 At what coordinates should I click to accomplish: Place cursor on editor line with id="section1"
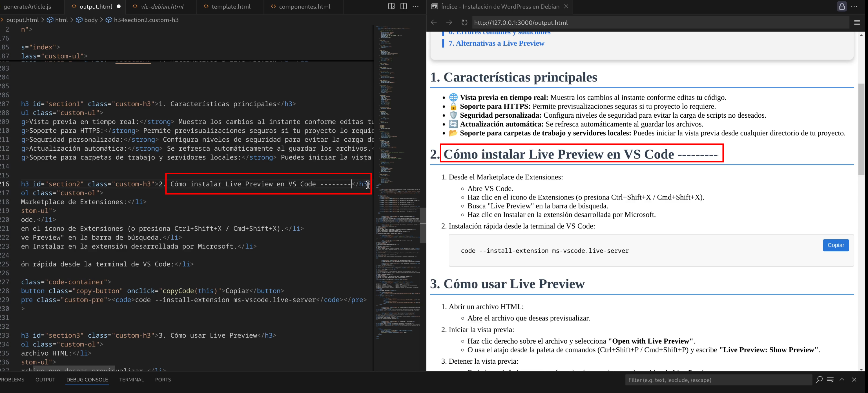[158, 104]
